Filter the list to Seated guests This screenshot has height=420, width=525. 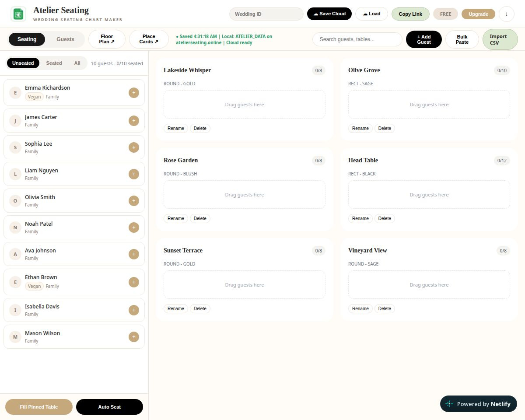54,63
